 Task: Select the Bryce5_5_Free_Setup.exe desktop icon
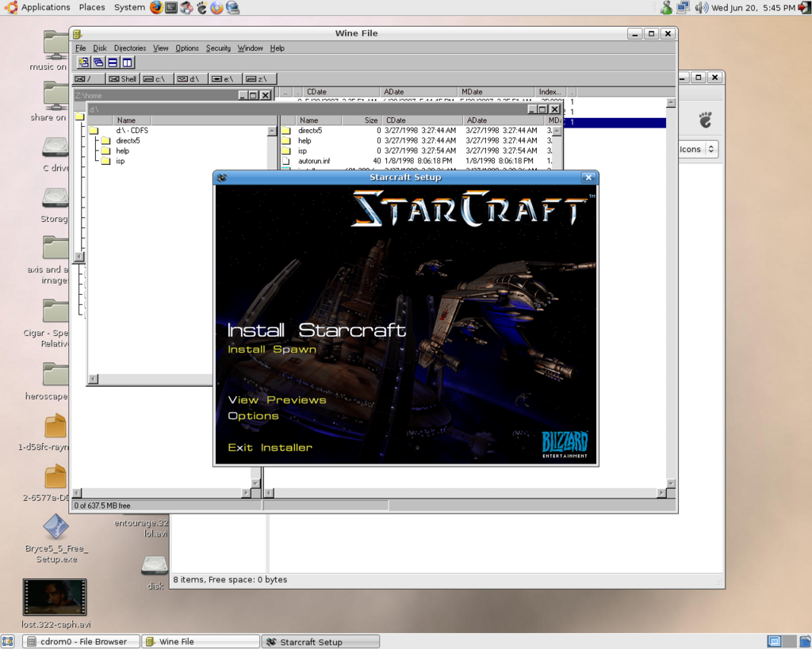click(56, 527)
